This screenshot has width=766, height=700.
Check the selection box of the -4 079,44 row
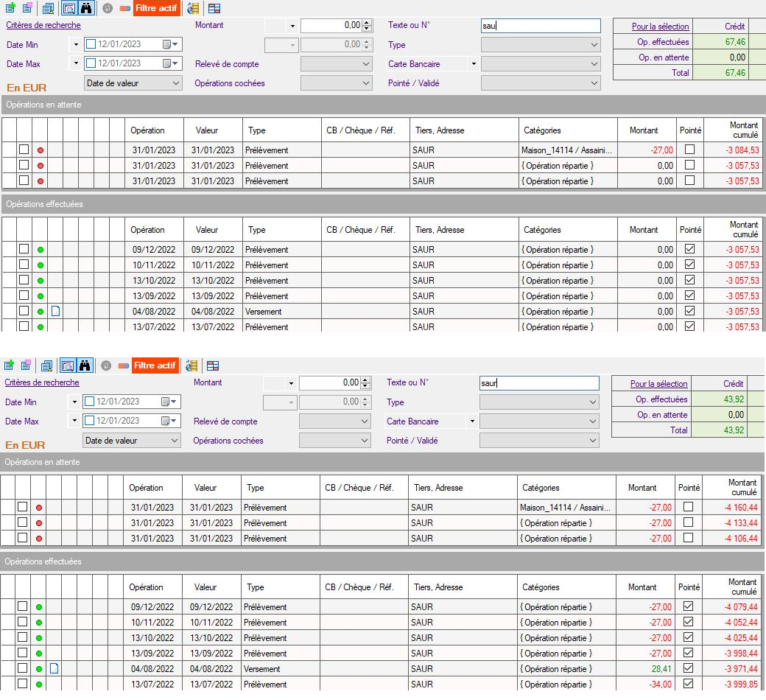coord(23,606)
